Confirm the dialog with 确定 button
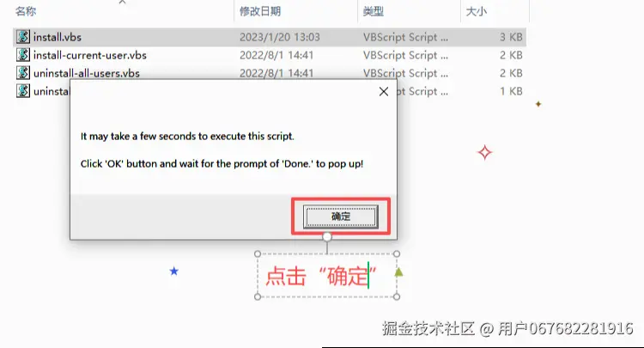This screenshot has width=644, height=348. click(341, 217)
